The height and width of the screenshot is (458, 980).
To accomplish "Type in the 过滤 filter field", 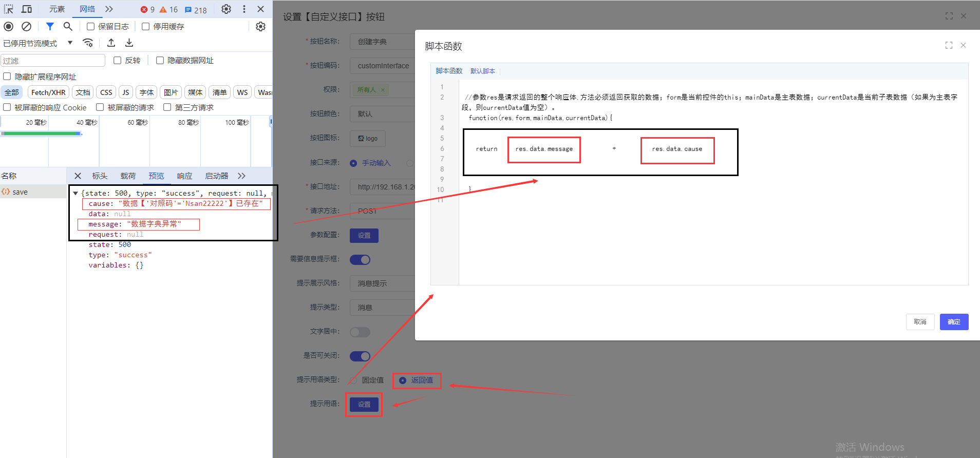I will (x=53, y=61).
